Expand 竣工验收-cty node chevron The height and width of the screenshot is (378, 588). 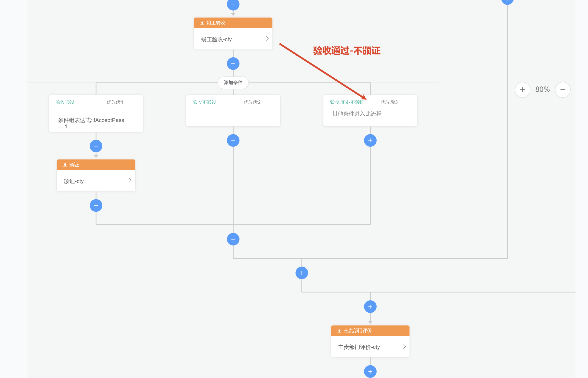[x=267, y=38]
